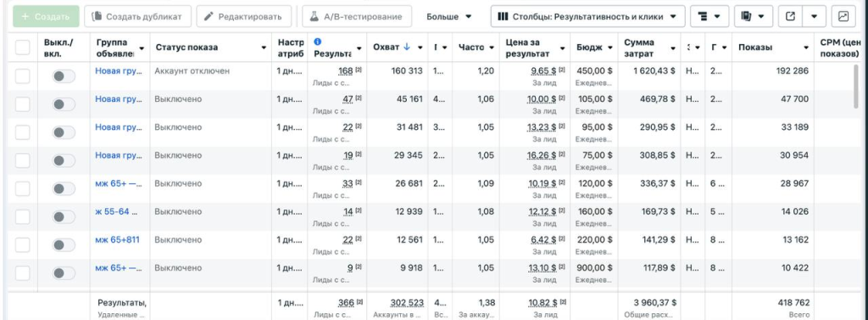Click the pencil icon on Редактировать

pos(209,17)
